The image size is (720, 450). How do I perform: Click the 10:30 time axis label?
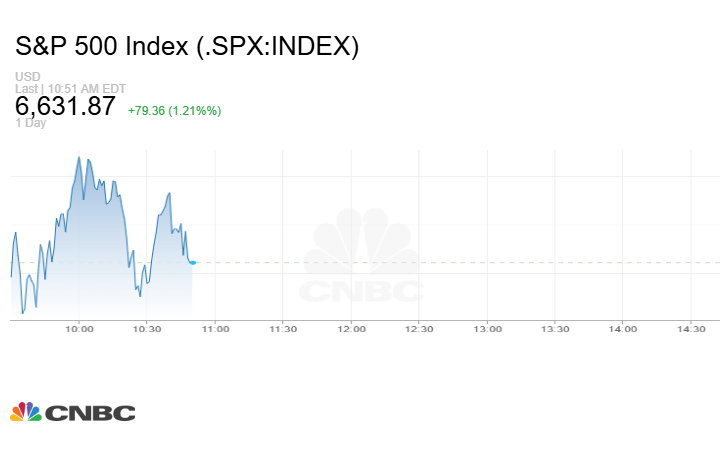[x=147, y=329]
